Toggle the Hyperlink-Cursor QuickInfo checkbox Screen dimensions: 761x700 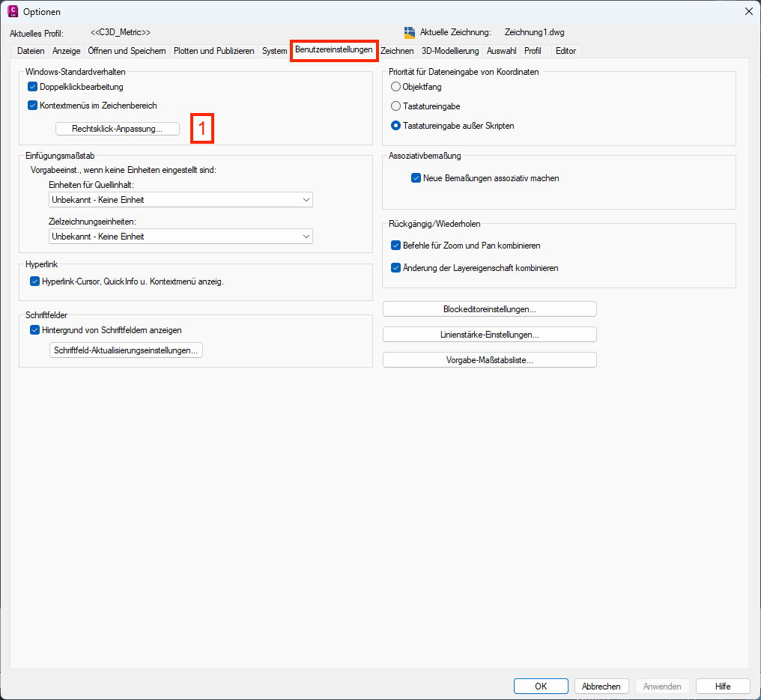coord(34,281)
